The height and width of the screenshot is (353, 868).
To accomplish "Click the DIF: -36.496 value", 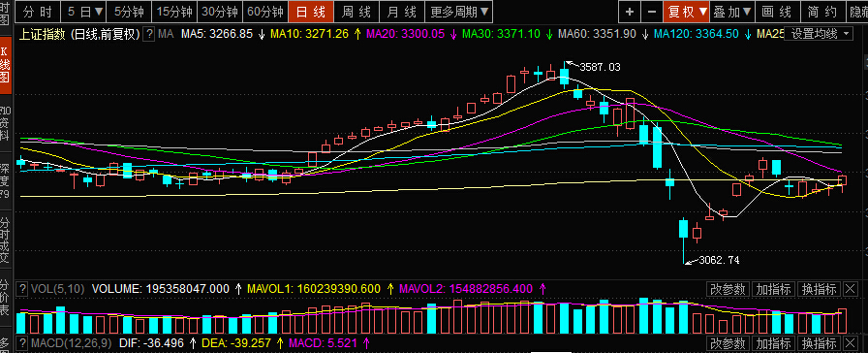I will 151,343.
